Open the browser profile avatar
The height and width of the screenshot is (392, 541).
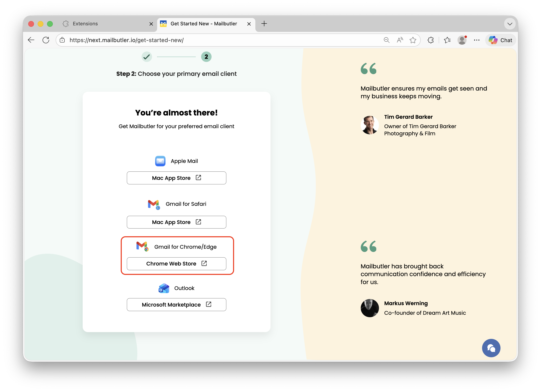pyautogui.click(x=462, y=40)
